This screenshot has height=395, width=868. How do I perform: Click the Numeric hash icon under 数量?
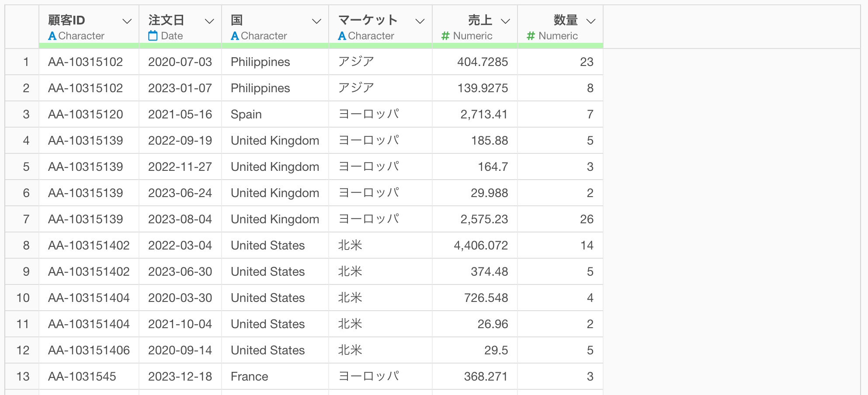click(531, 36)
